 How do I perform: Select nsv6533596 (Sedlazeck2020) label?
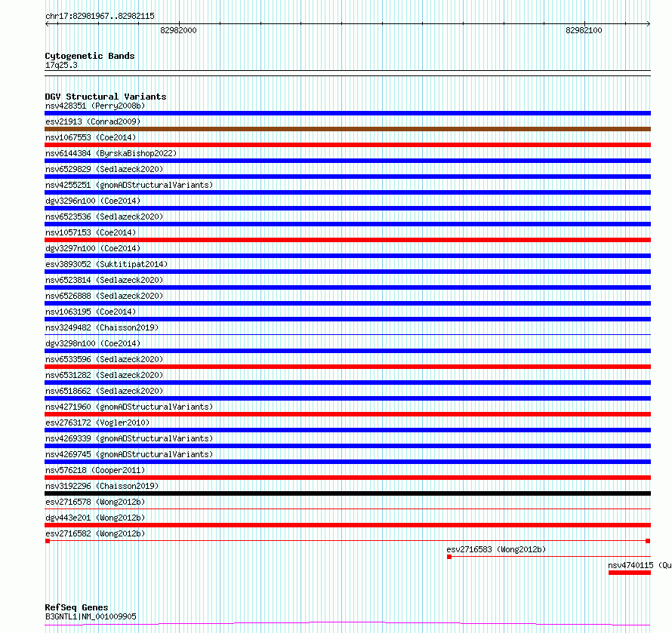pos(104,359)
